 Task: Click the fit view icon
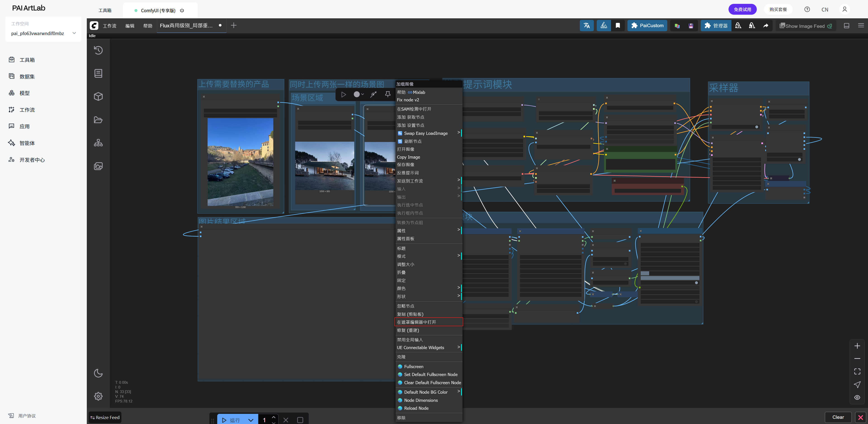pyautogui.click(x=857, y=371)
